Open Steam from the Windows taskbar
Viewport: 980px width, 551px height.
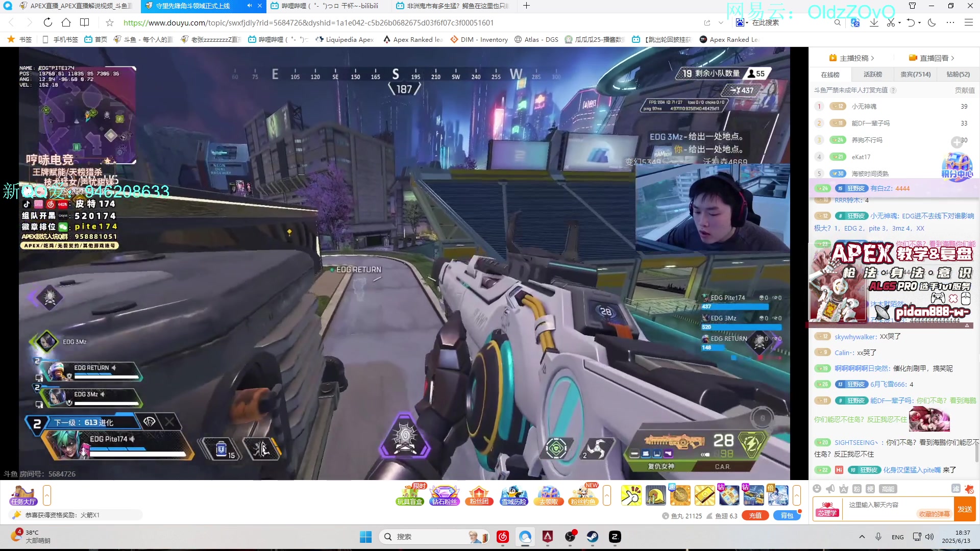click(x=592, y=537)
